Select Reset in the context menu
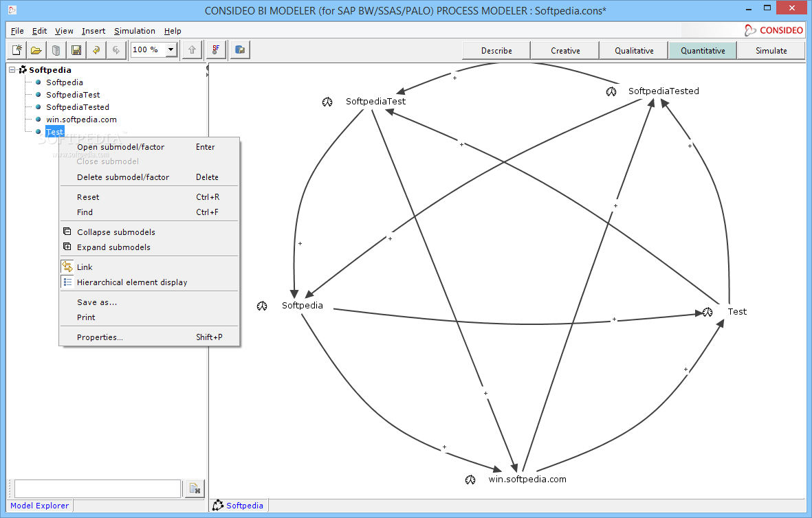This screenshot has height=518, width=812. tap(149, 197)
